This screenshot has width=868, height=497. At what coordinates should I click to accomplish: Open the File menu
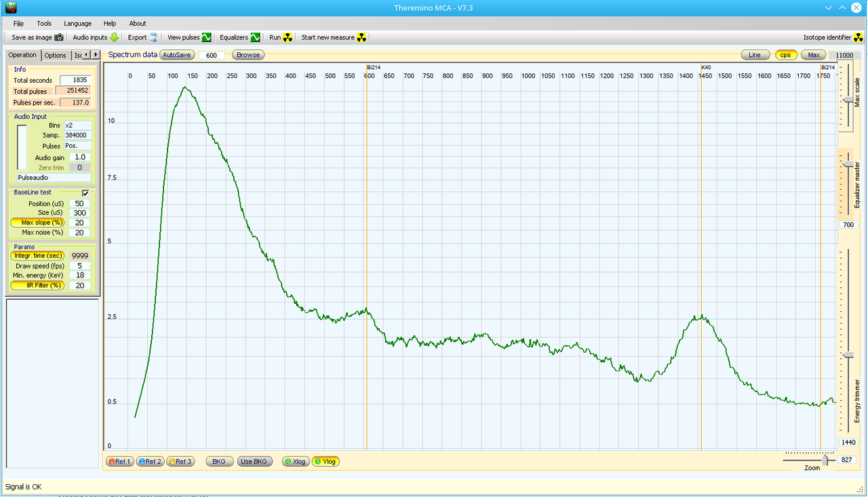18,23
